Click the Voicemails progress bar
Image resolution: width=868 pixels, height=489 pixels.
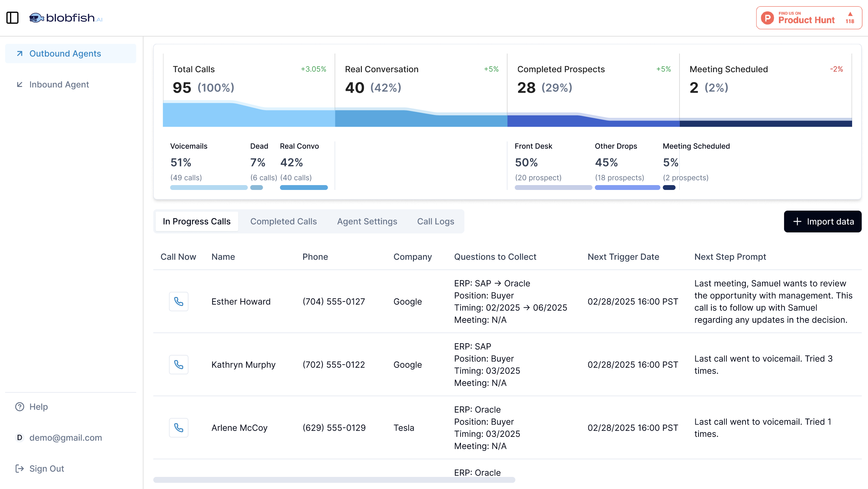point(209,188)
